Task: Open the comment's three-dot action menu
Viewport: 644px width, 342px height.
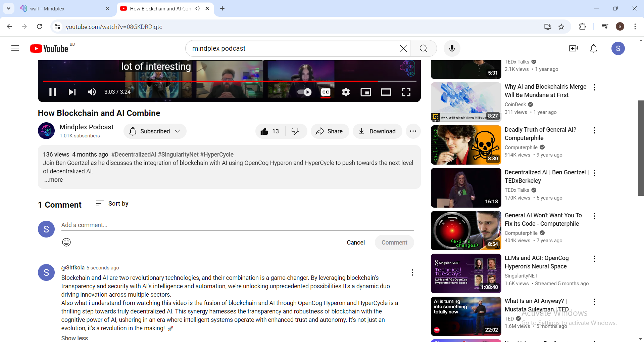Action: tap(412, 272)
